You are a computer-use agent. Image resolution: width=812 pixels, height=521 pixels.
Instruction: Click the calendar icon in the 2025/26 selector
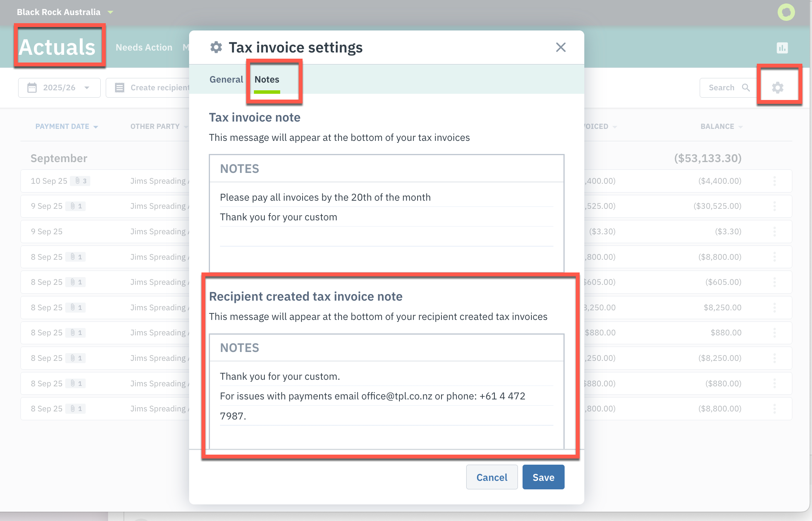pos(32,88)
